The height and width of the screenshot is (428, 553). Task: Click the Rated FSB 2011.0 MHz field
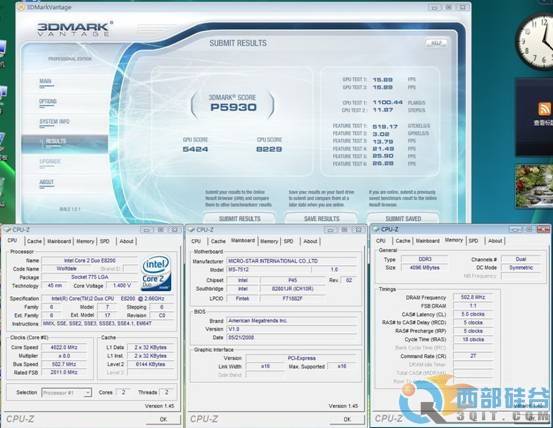point(64,372)
